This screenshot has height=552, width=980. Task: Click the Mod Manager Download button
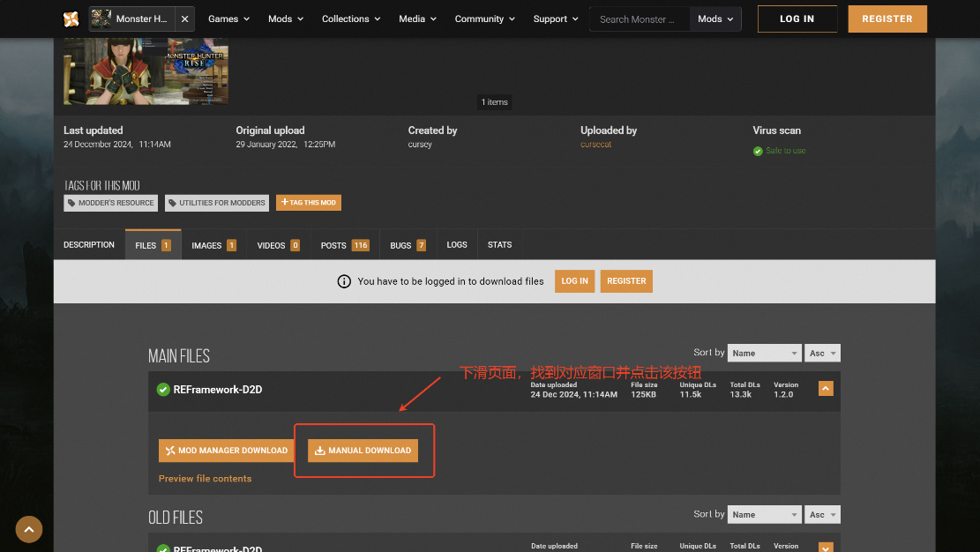pos(226,451)
